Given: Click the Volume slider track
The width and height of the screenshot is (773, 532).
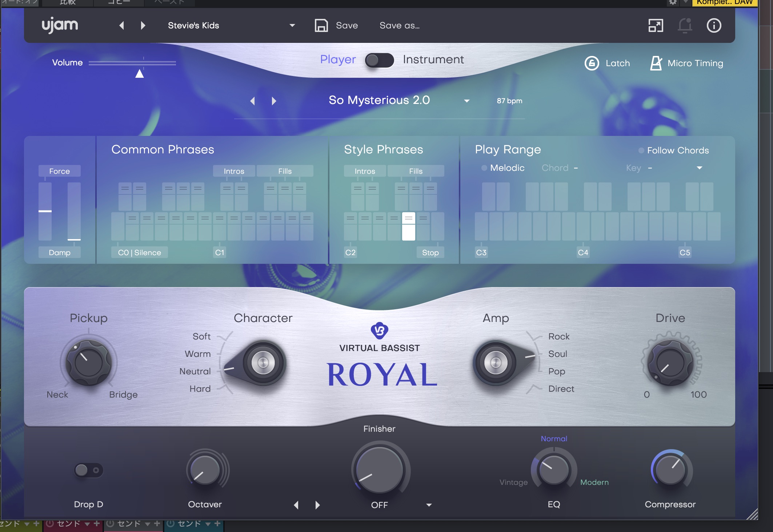Looking at the screenshot, I should pyautogui.click(x=132, y=63).
